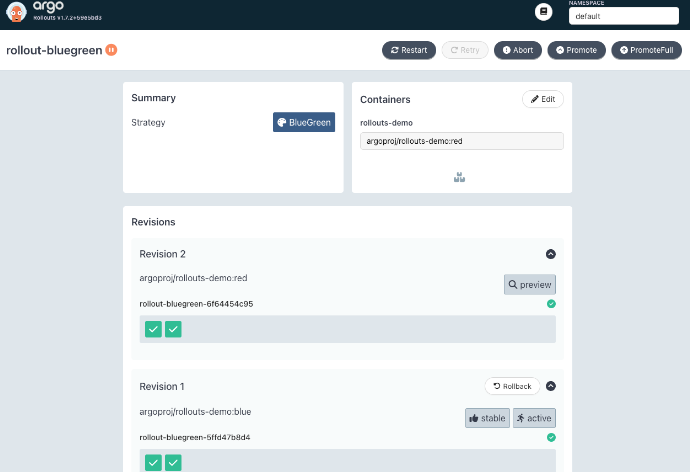Click the rollouts-demo image input field
Image resolution: width=690 pixels, height=472 pixels.
pyautogui.click(x=462, y=141)
